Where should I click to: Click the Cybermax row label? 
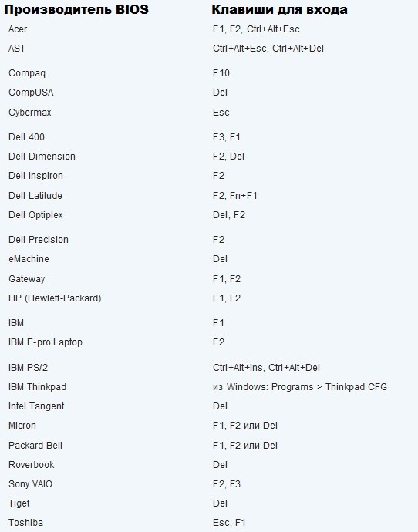coord(30,113)
